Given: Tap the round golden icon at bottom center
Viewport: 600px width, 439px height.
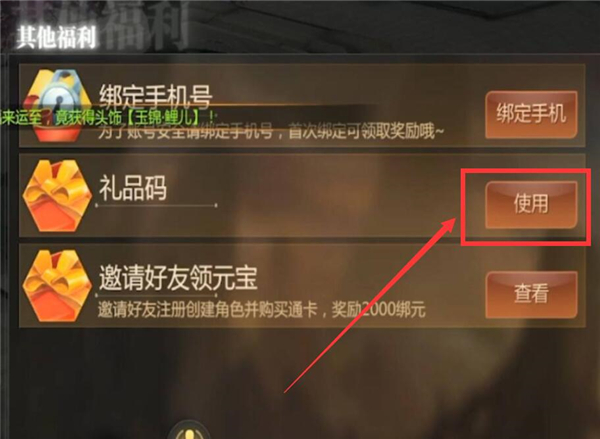Looking at the screenshot, I should pos(189,431).
